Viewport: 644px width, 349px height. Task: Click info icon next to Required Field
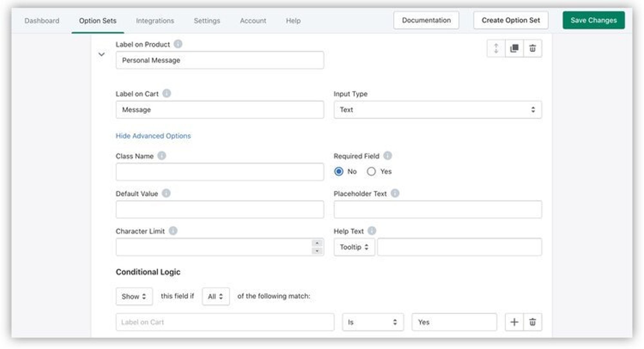[388, 156]
